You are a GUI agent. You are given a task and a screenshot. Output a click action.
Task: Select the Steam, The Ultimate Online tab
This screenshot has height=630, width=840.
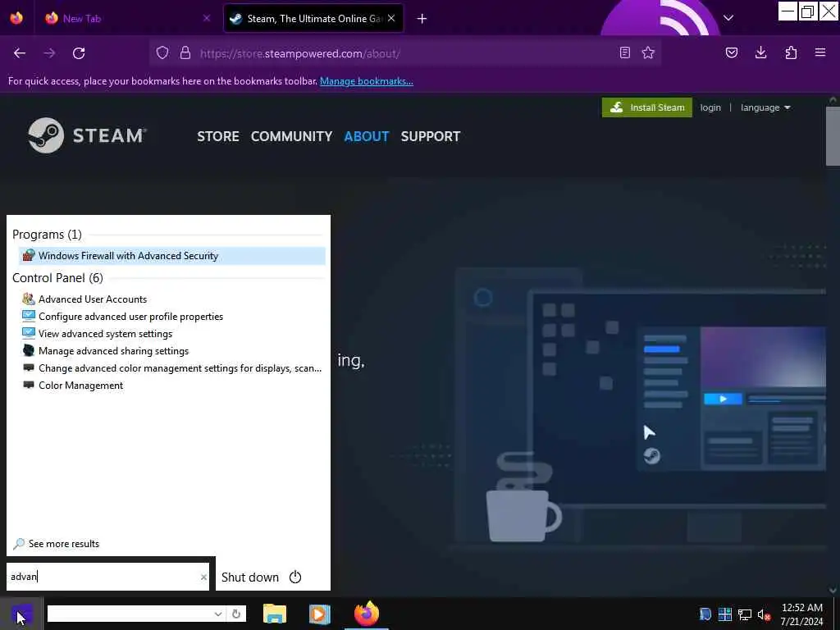(x=313, y=18)
